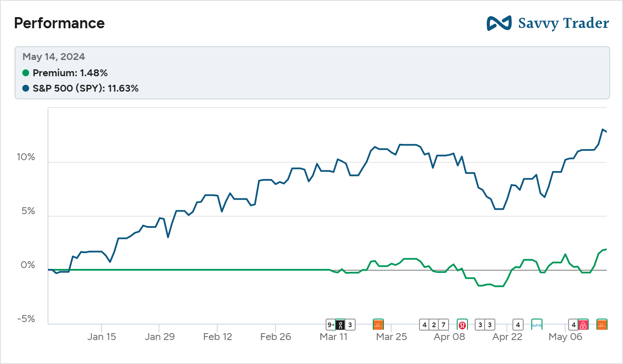This screenshot has width=623, height=364.
Task: Select the 2 trades marker
Action: point(434,325)
